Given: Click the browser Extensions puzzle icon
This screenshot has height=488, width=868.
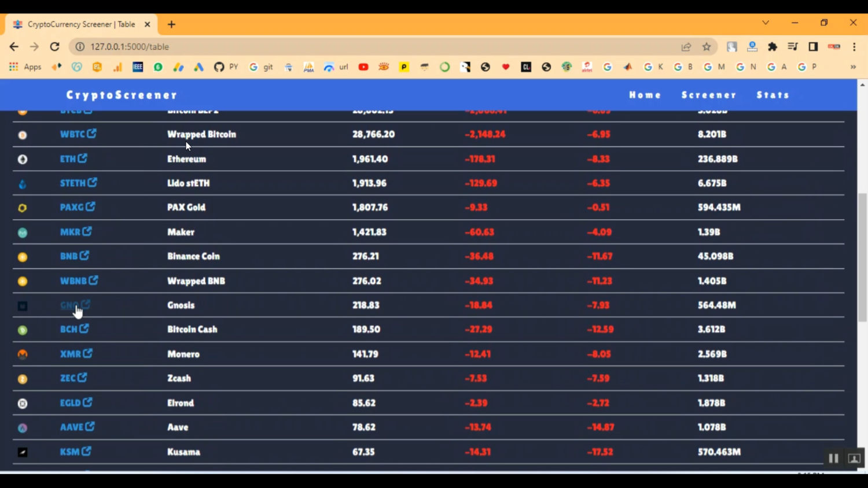Looking at the screenshot, I should [x=773, y=47].
